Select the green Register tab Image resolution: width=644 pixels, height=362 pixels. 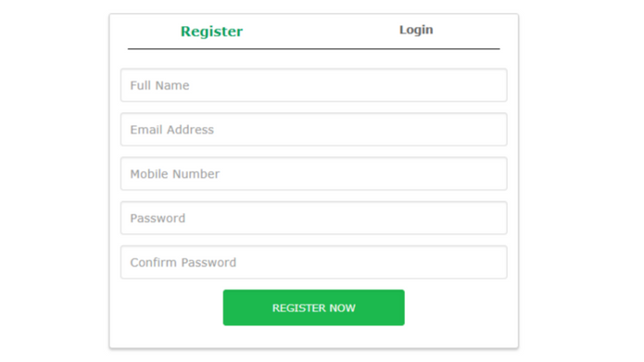(211, 31)
